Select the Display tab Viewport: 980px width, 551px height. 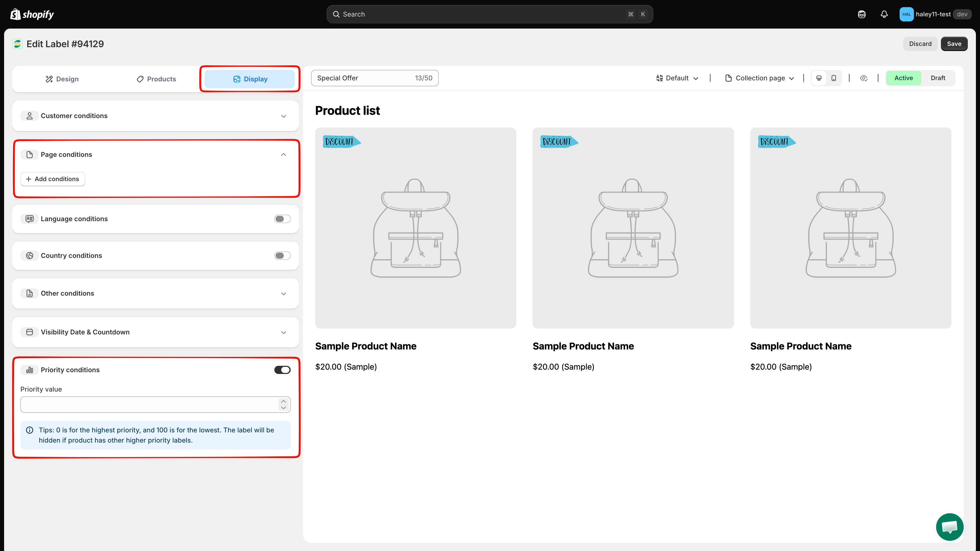tap(250, 79)
